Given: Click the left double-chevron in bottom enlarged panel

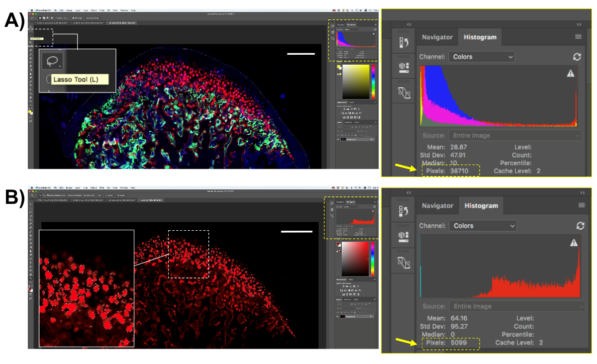Looking at the screenshot, I should click(409, 192).
